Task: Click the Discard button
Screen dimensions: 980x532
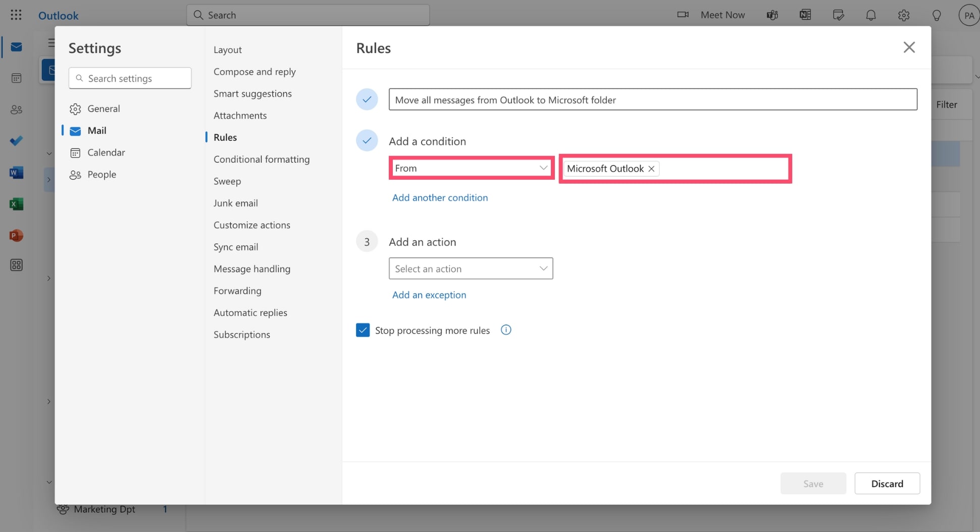Action: click(x=887, y=484)
